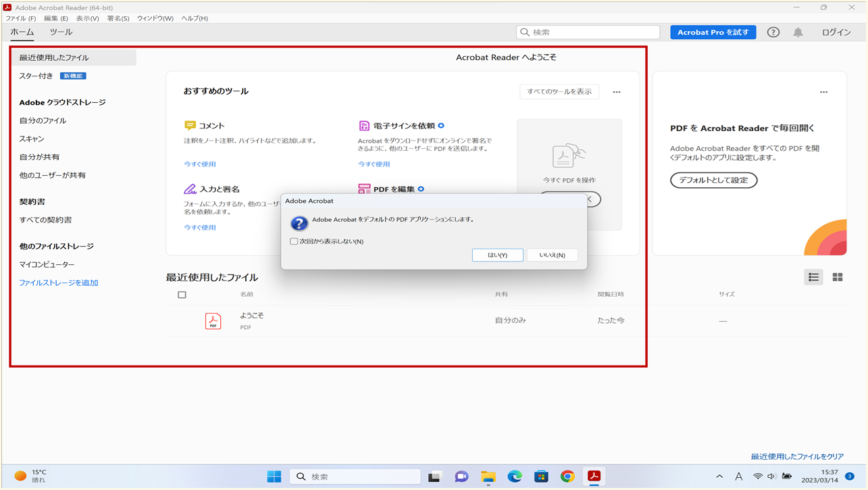Click the Edit PDF tool icon
868x490 pixels.
click(x=364, y=189)
